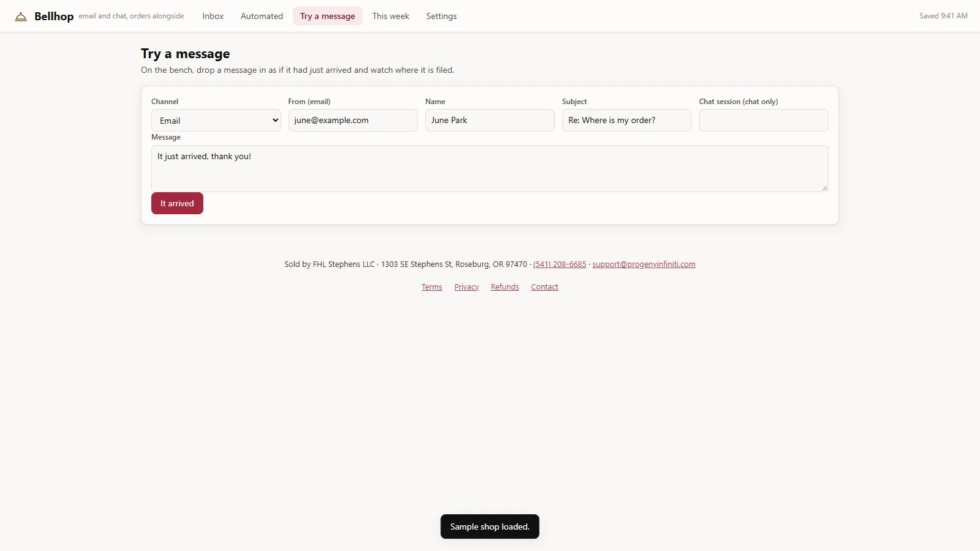Switch to the This week tab
This screenshot has width=980, height=551.
pos(391,16)
